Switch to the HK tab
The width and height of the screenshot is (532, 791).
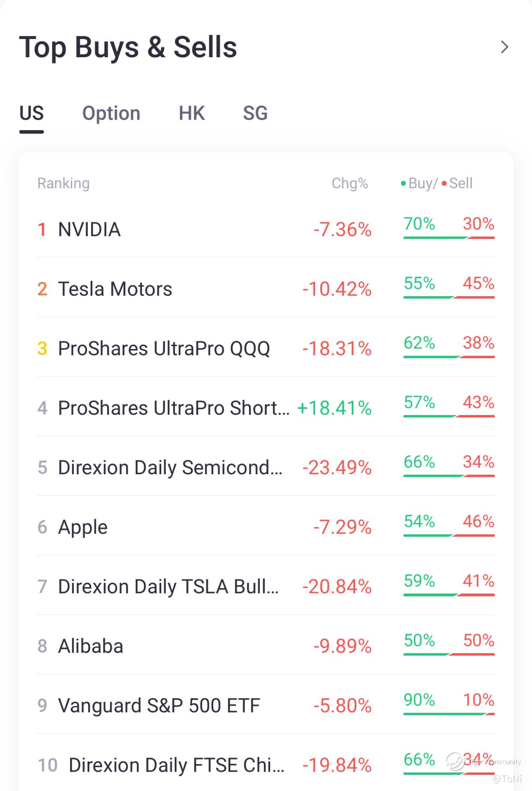(192, 113)
